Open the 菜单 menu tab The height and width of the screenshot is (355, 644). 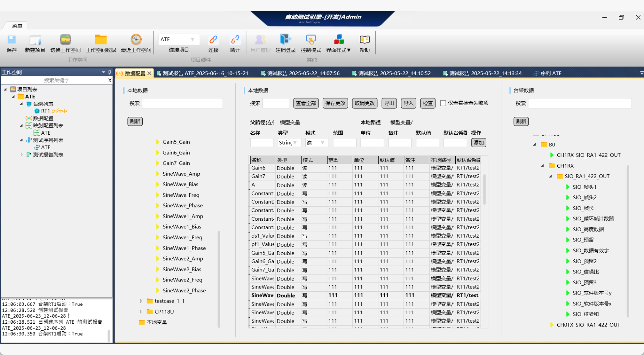[x=17, y=26]
